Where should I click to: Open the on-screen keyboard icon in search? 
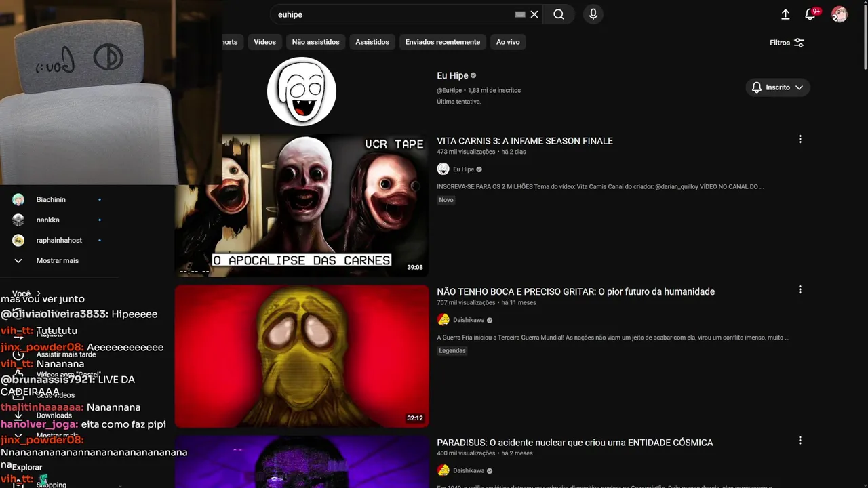pyautogui.click(x=520, y=14)
